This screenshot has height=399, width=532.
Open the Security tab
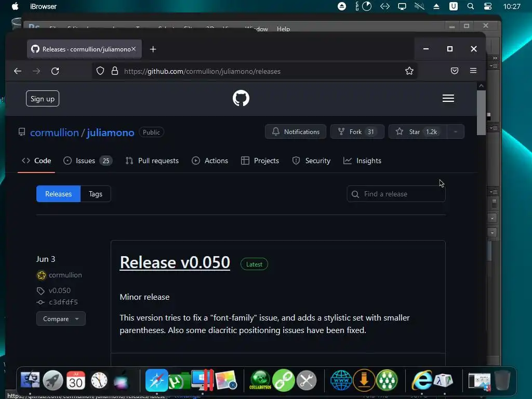pos(311,161)
